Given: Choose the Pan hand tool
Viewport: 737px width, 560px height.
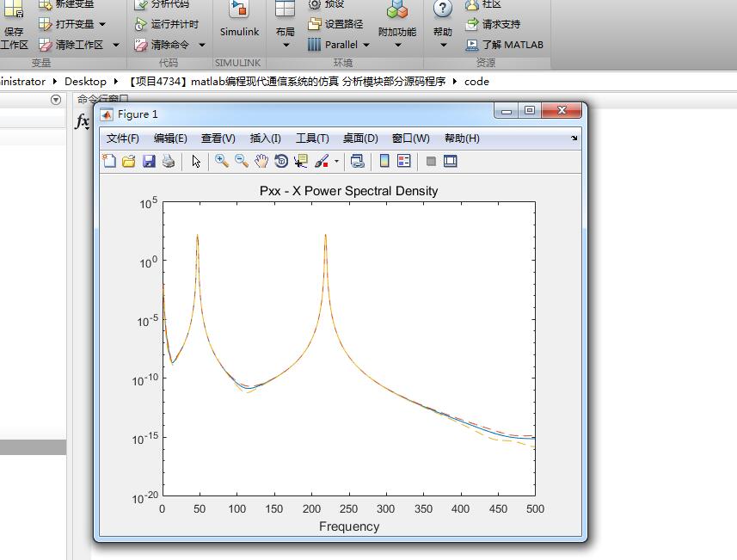Looking at the screenshot, I should [x=261, y=161].
